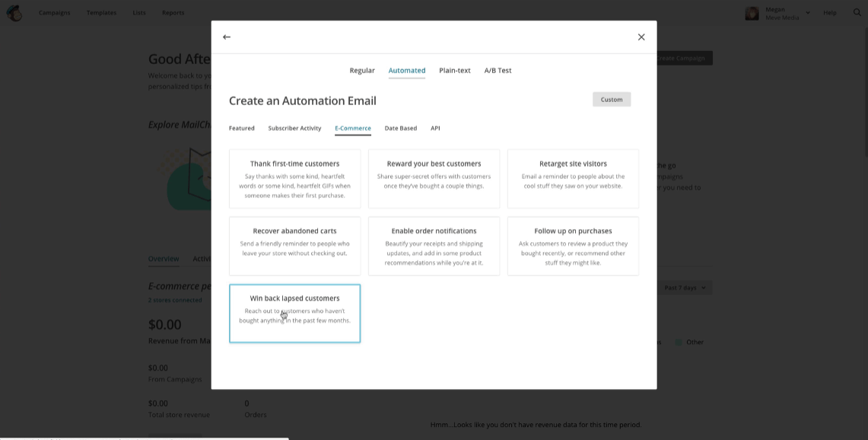Open the A/B Test tab

tap(498, 70)
